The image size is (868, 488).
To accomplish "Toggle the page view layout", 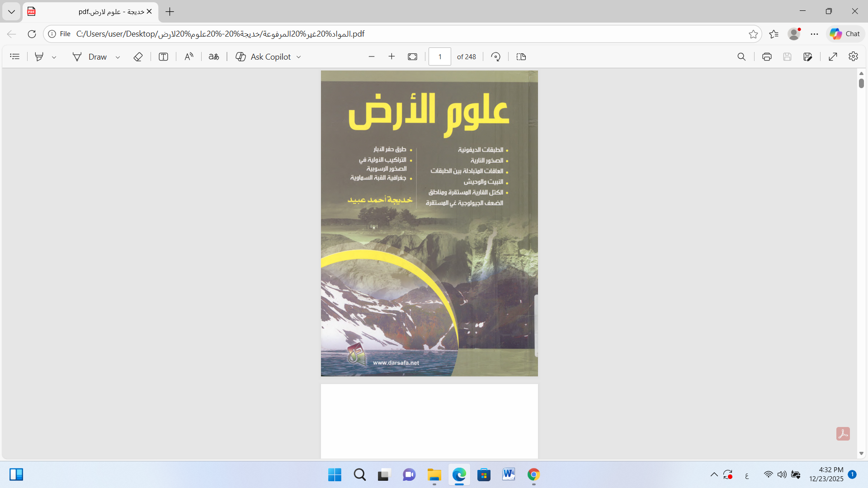I will tap(521, 56).
